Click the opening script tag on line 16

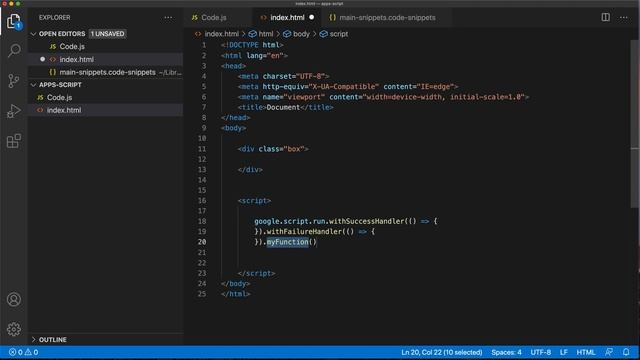click(x=254, y=200)
